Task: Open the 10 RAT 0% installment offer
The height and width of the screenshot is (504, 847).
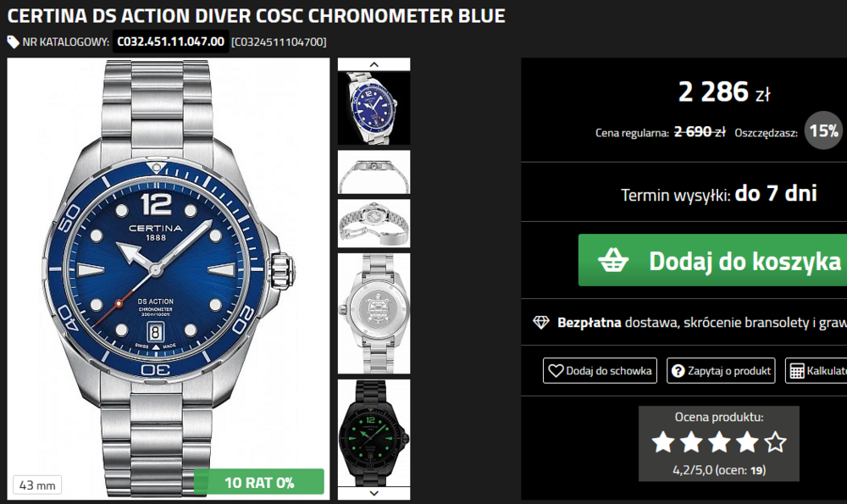Action: pyautogui.click(x=259, y=482)
